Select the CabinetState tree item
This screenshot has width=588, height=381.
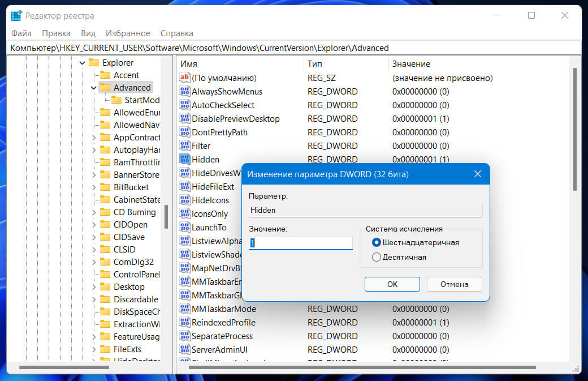point(137,200)
